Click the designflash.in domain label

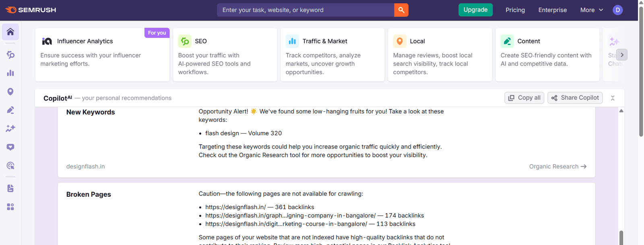tap(85, 167)
